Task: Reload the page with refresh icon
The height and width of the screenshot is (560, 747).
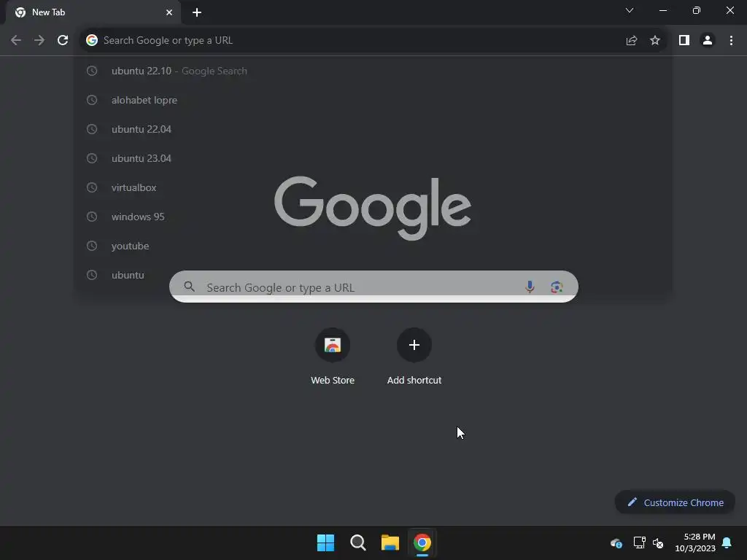Action: [63, 41]
